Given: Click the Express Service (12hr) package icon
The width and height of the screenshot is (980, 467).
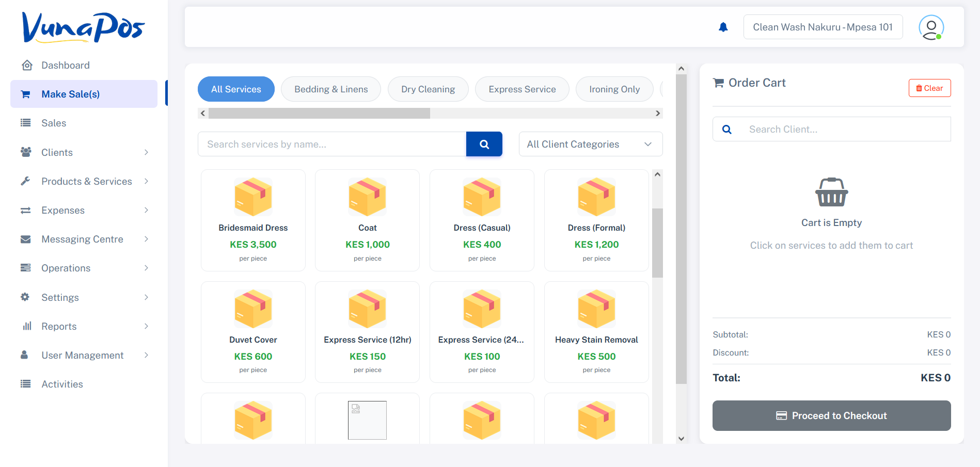Looking at the screenshot, I should click(368, 309).
